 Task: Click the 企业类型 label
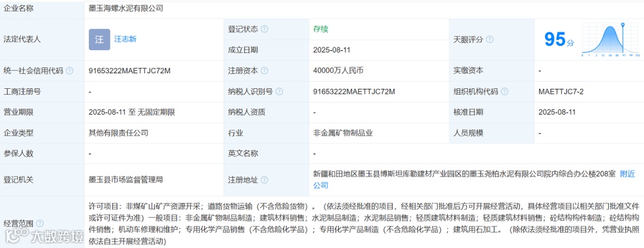click(18, 132)
